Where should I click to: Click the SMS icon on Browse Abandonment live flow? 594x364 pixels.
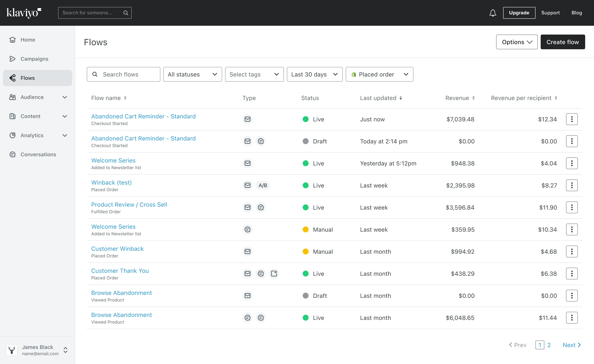pos(247,318)
